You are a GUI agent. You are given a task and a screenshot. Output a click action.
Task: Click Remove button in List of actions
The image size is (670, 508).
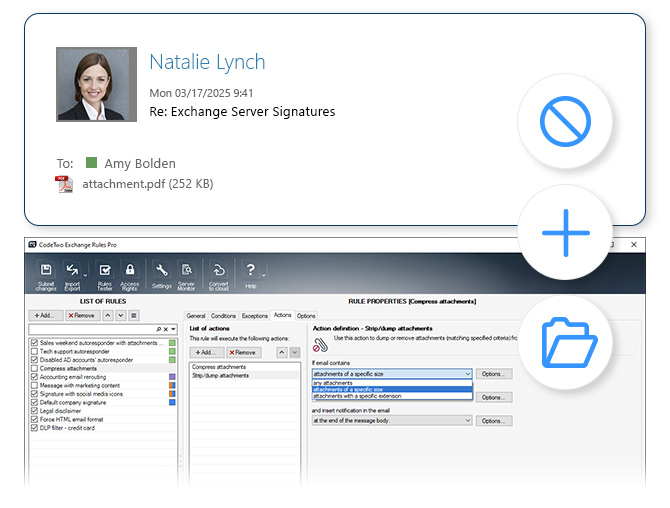tap(244, 352)
